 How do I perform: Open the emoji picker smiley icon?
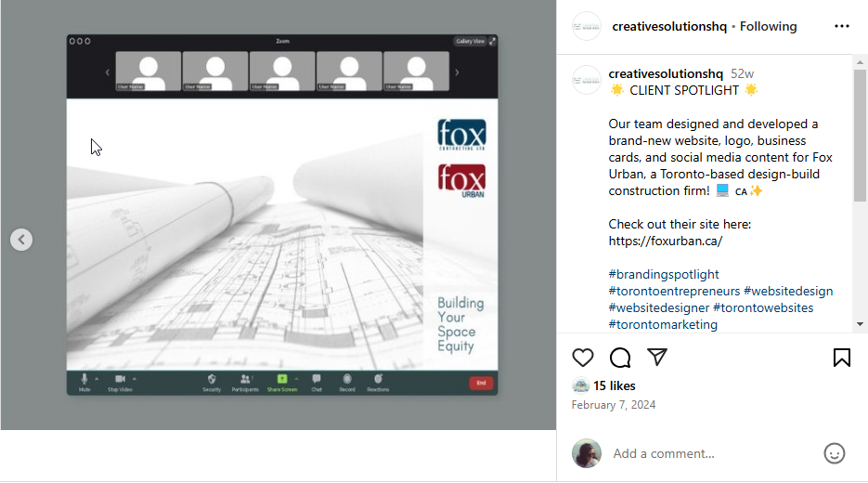pyautogui.click(x=835, y=453)
